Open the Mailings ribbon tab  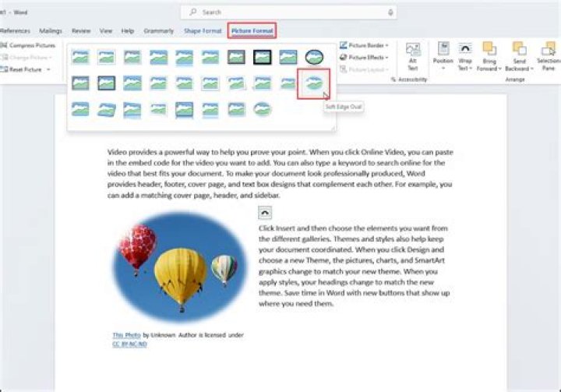coord(51,31)
